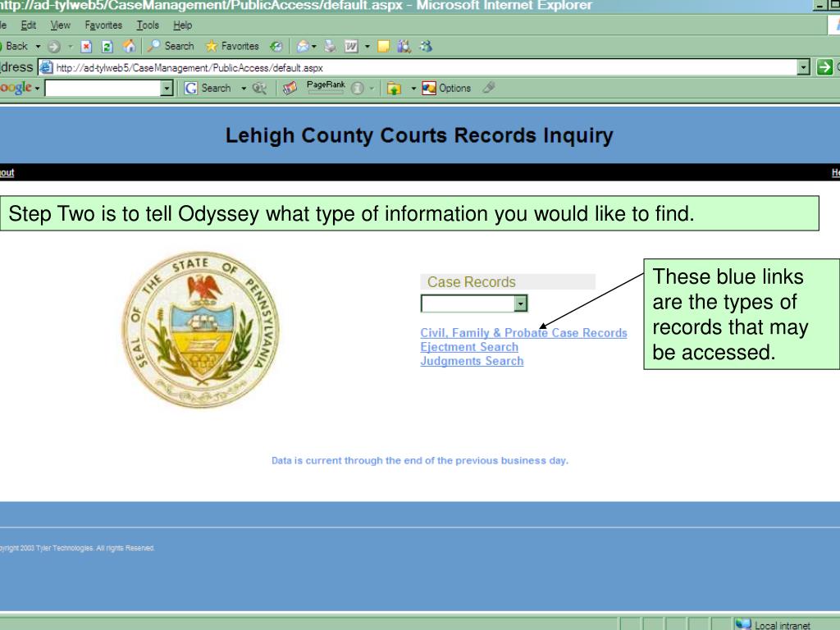The image size is (840, 630).
Task: Go to the Home page icon
Action: [129, 46]
